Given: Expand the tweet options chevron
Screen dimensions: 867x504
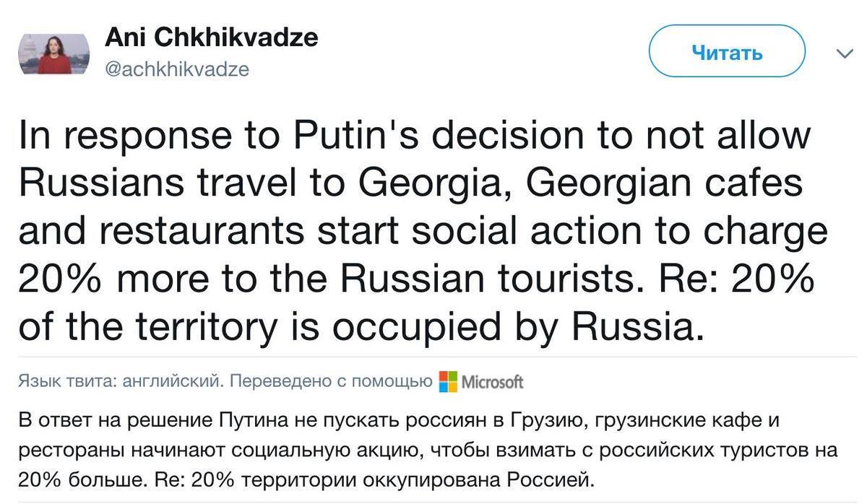Looking at the screenshot, I should coord(843,53).
